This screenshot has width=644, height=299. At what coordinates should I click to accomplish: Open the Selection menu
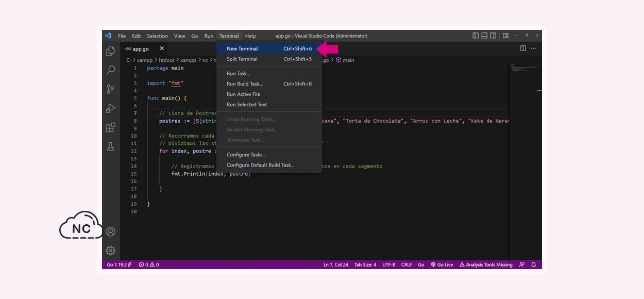pos(158,36)
